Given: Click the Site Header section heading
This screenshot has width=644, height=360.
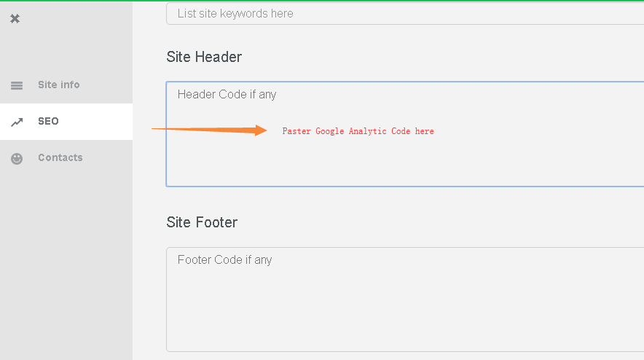Looking at the screenshot, I should point(204,57).
